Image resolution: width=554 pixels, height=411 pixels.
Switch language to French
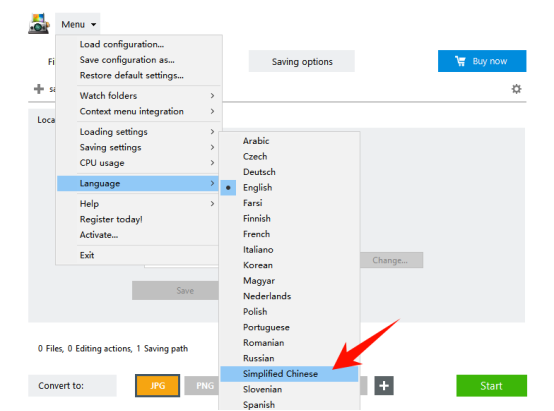[289, 234]
